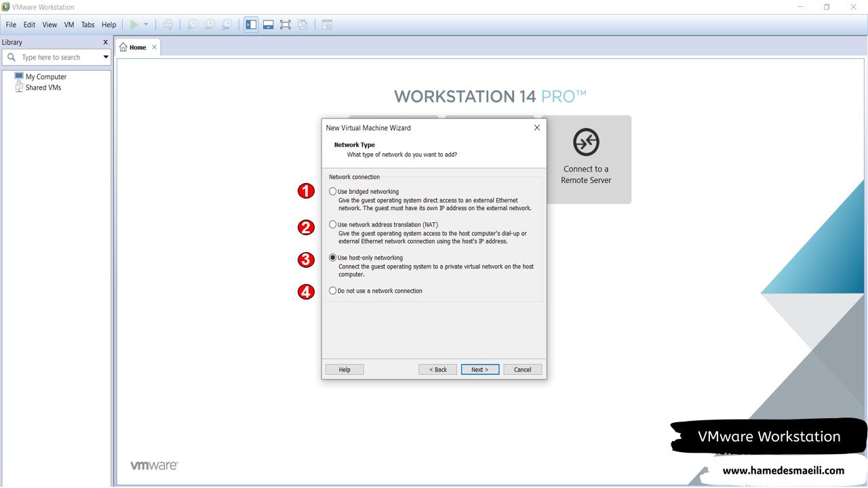The height and width of the screenshot is (488, 868).
Task: Select Use bridged networking option
Action: [x=332, y=192]
